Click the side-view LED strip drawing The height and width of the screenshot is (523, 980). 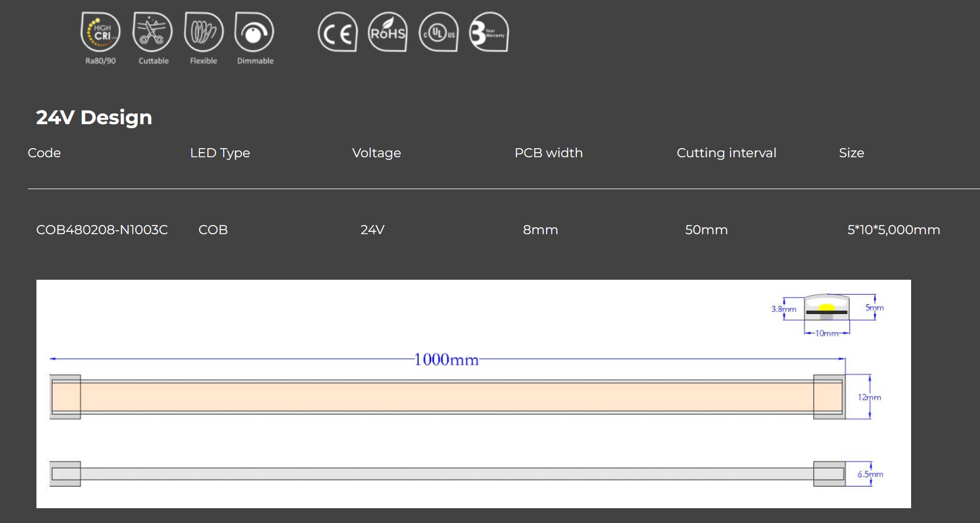coord(447,474)
